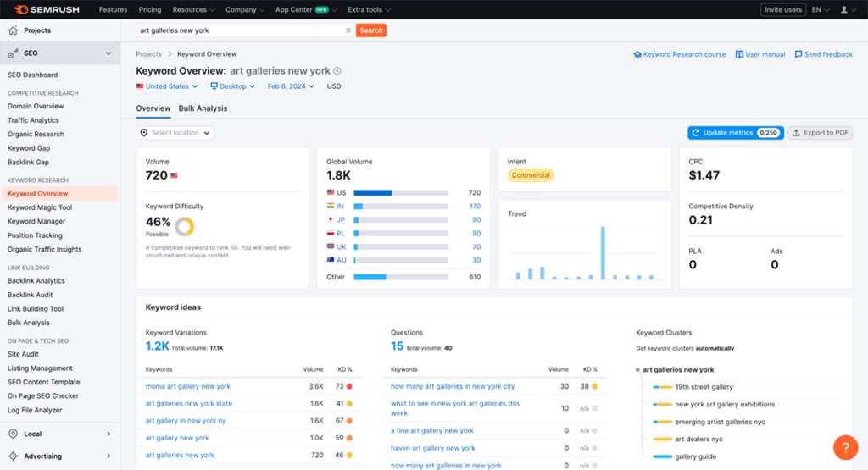868x470 pixels.
Task: Click Features in top navigation
Action: [113, 10]
